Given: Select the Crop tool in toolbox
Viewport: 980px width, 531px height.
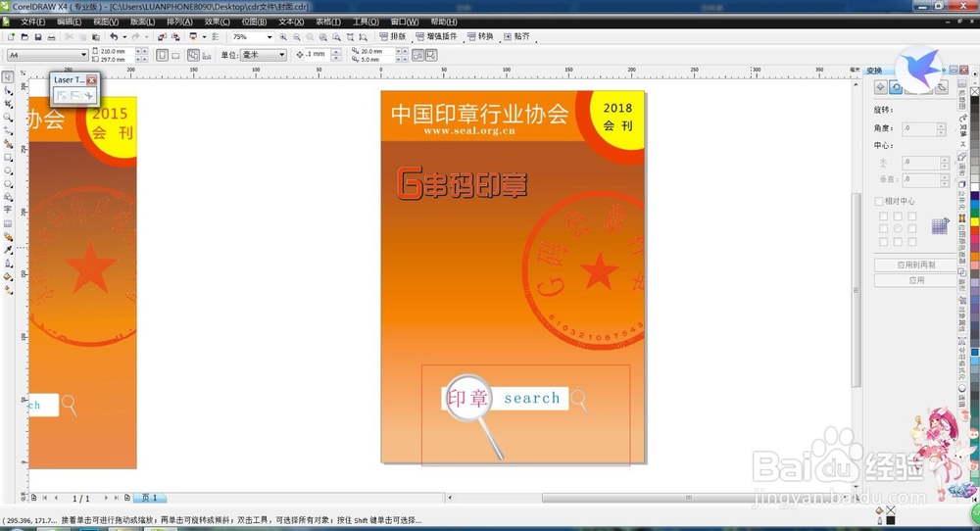Looking at the screenshot, I should click(8, 104).
